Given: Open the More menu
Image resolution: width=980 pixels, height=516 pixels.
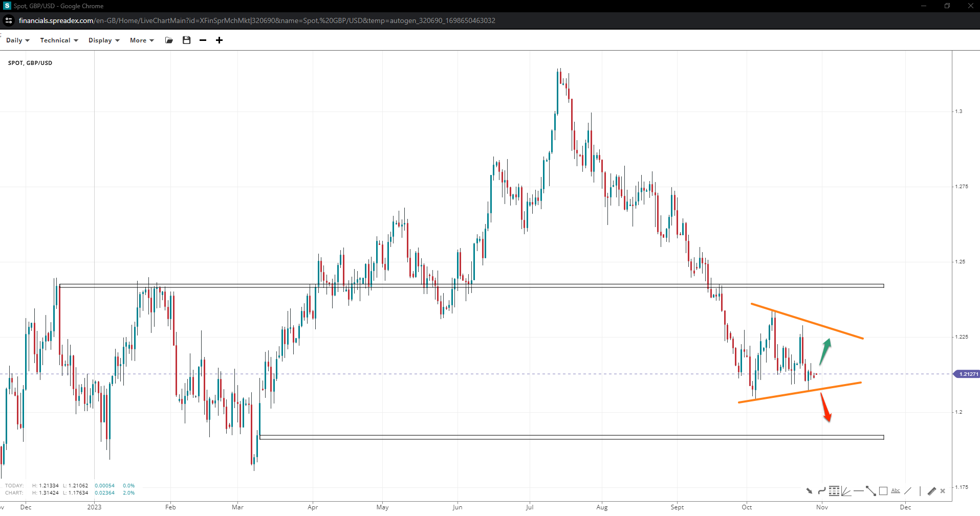Looking at the screenshot, I should [142, 40].
